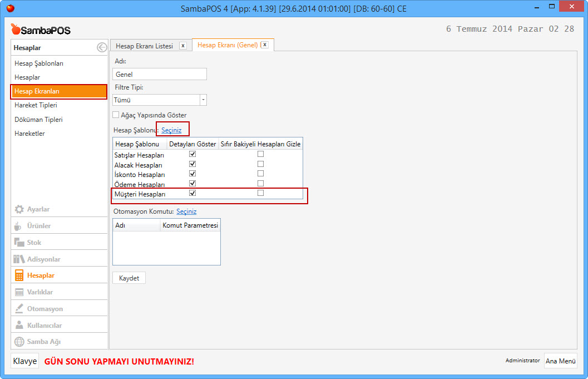Click the Kullanıcılar person icon
The width and height of the screenshot is (588, 379).
(19, 326)
